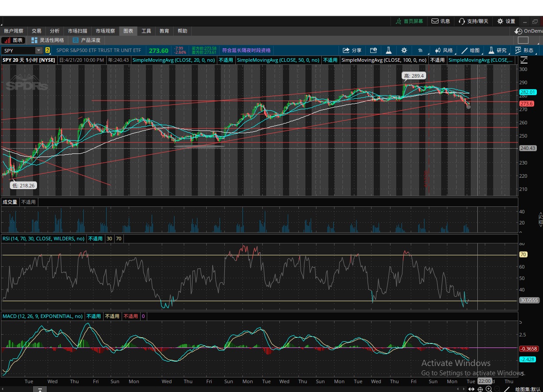Click the crosshair pan icon at bottom
Image resolution: width=543 pixels, height=392 pixels.
point(480,389)
